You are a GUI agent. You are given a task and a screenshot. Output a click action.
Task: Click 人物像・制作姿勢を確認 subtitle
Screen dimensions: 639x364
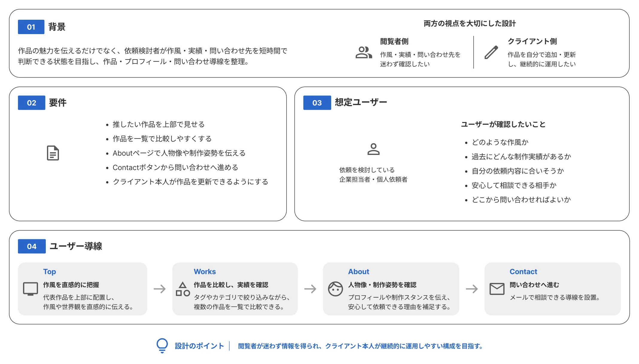point(382,285)
